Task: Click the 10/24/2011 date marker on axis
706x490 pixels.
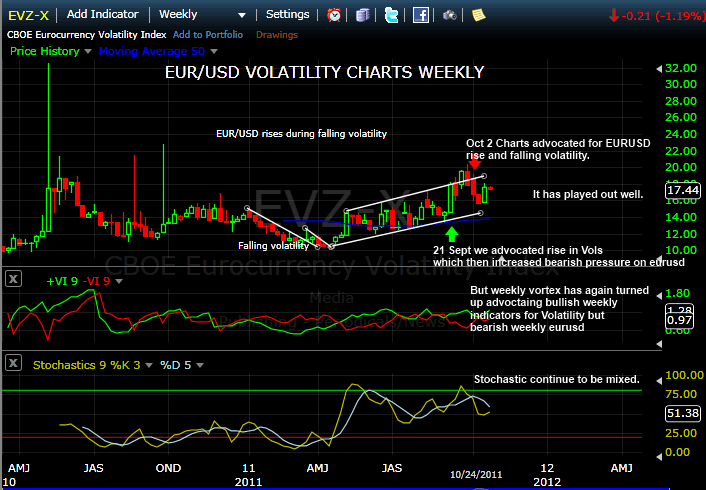Action: click(x=477, y=476)
